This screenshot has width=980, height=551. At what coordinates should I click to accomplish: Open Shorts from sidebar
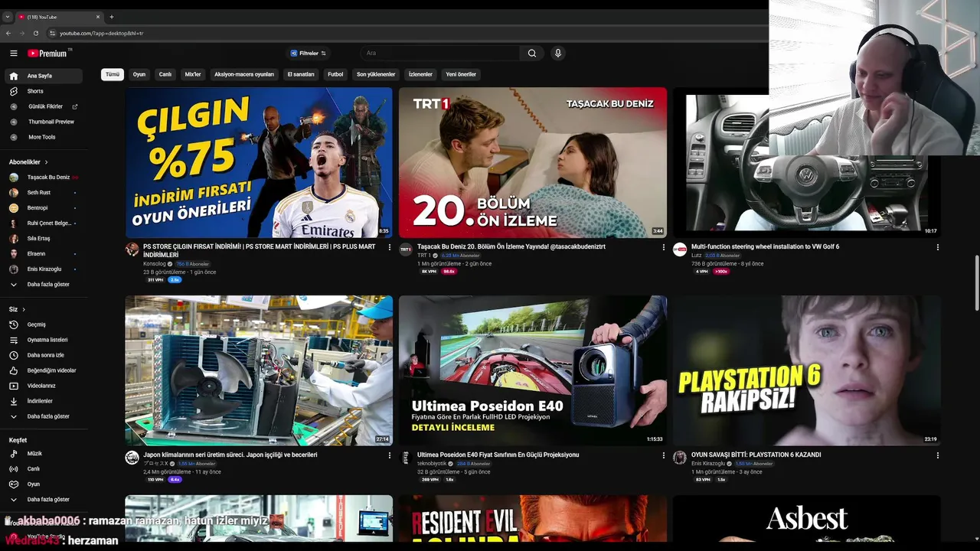pyautogui.click(x=44, y=91)
